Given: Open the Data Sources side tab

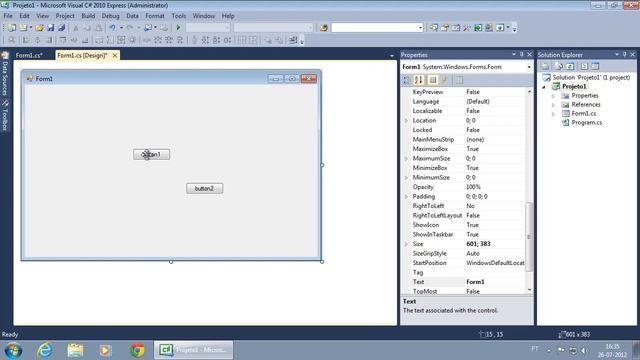Looking at the screenshot, I should 5,73.
